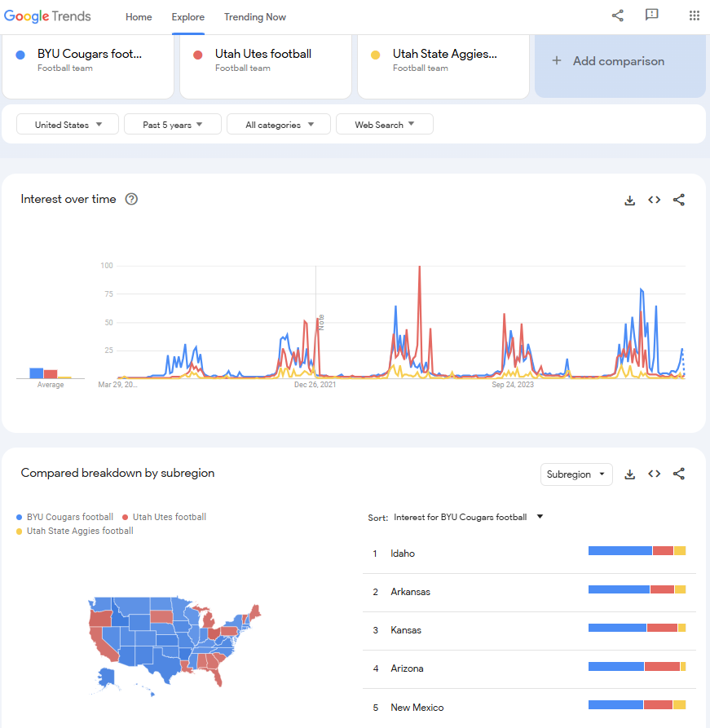Screen dimensions: 710x728
Task: Open the Trending Now tab
Action: click(x=255, y=17)
